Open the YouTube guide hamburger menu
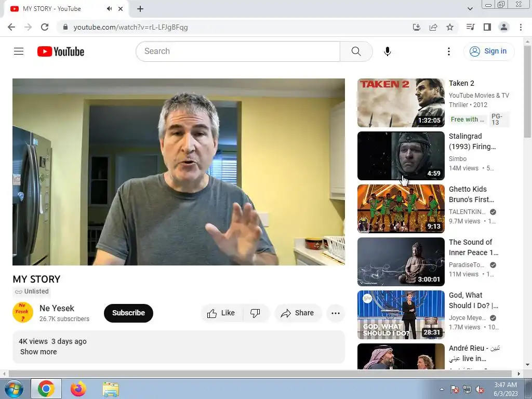This screenshot has width=532, height=399. (19, 51)
